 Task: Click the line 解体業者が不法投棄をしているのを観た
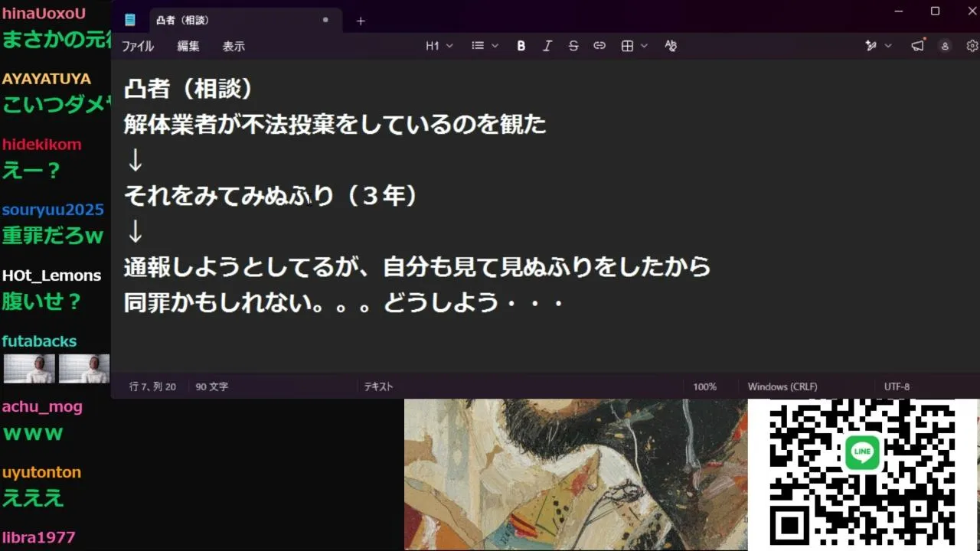[335, 124]
